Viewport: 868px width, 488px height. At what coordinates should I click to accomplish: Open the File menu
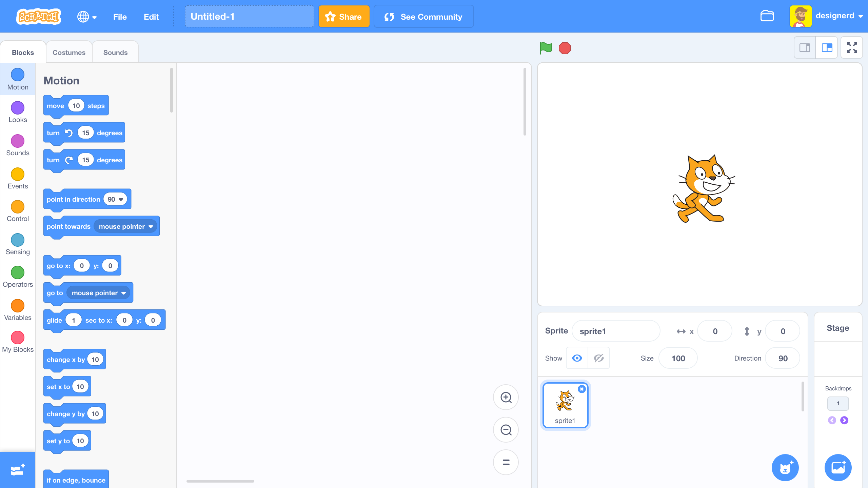119,17
